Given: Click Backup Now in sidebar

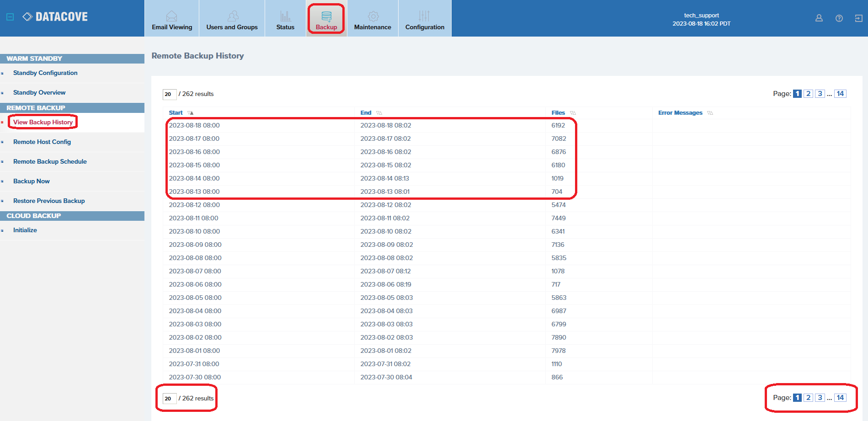Looking at the screenshot, I should (x=32, y=181).
